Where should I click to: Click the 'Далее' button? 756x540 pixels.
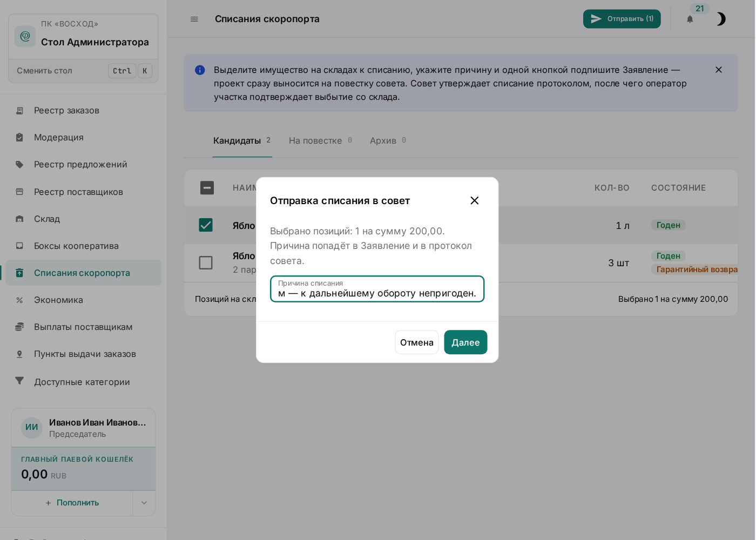pos(465,342)
